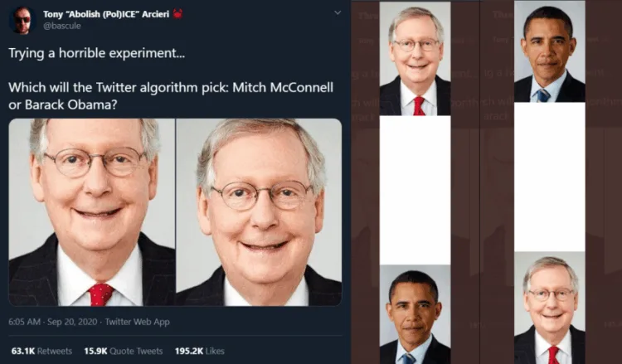View the 63.1K Retweets list
The height and width of the screenshot is (364, 622).
[41, 351]
